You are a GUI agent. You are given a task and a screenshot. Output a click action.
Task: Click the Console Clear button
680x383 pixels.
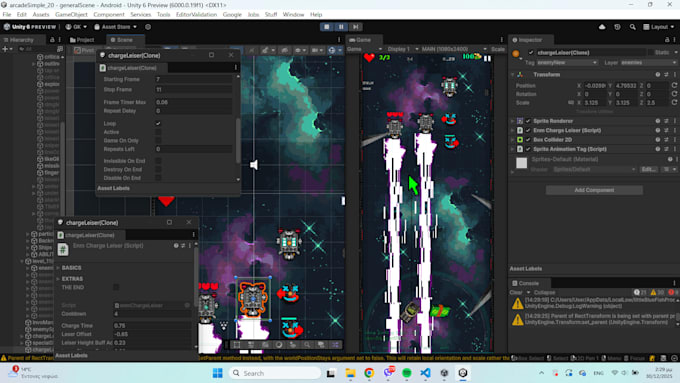point(516,293)
